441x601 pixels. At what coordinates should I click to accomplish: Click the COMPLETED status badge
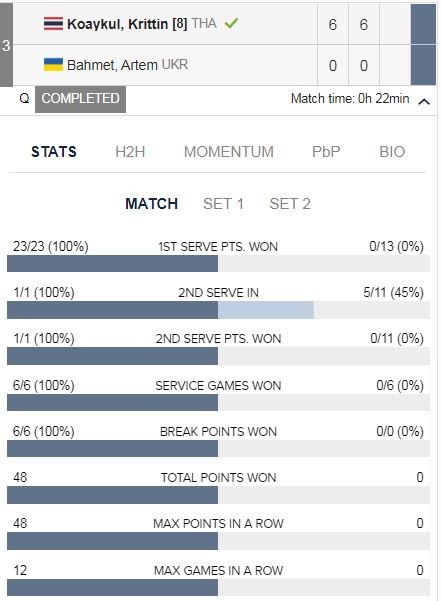click(x=80, y=99)
